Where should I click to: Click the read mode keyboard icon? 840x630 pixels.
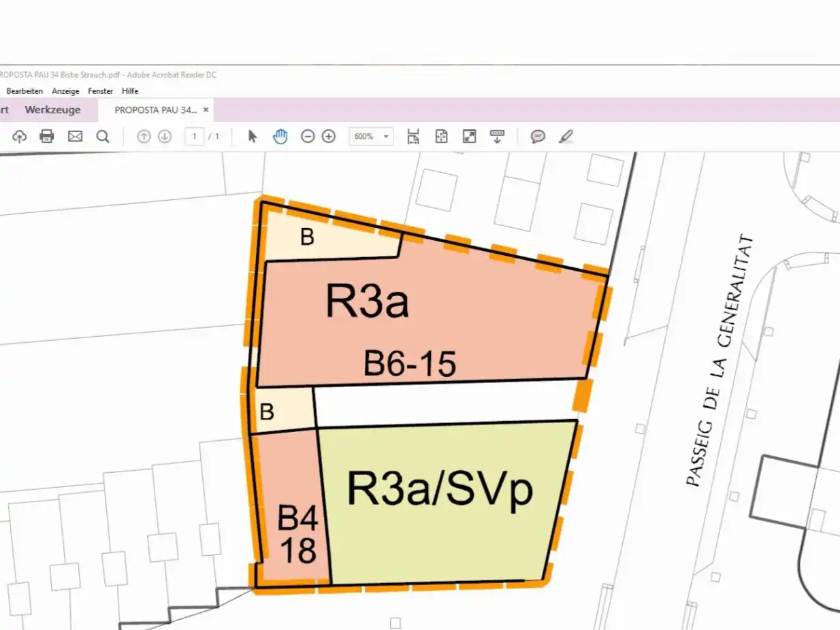(x=497, y=137)
